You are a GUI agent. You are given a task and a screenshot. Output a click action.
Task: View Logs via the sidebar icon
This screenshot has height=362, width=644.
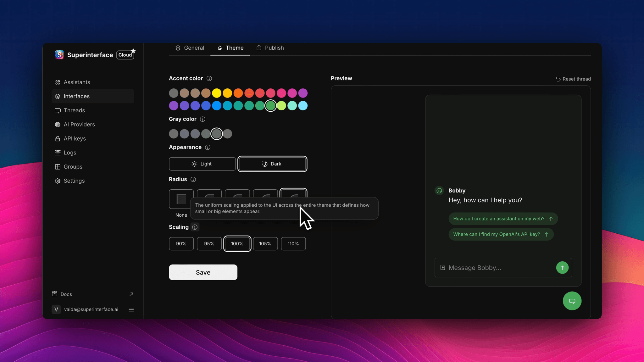[70, 153]
